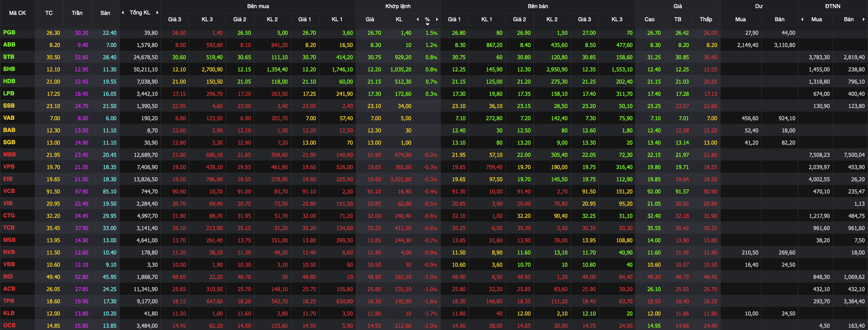Screen dimensions: 868x330
Task: Open the ABB stock symbol
Action: pyautogui.click(x=9, y=45)
